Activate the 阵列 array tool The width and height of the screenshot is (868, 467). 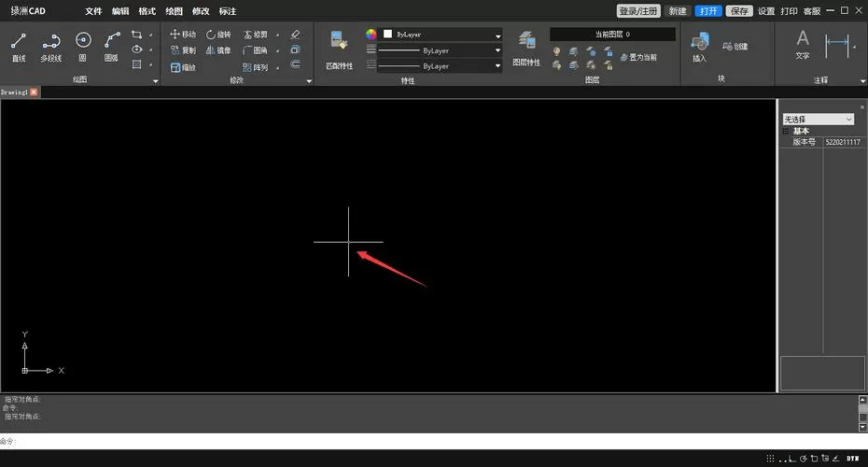255,67
